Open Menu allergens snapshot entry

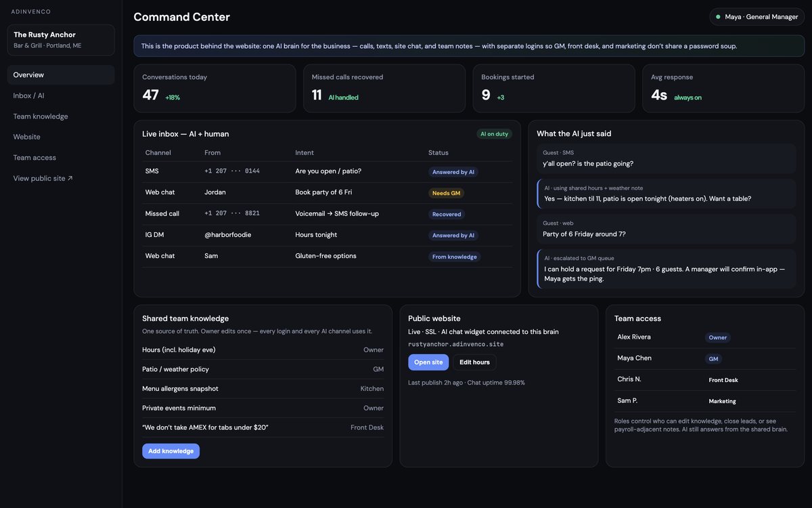[x=263, y=389]
